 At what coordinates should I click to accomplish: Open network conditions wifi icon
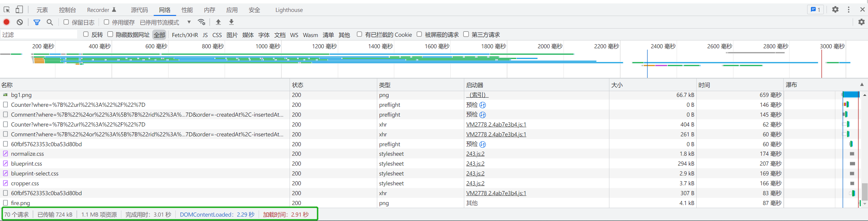[202, 22]
